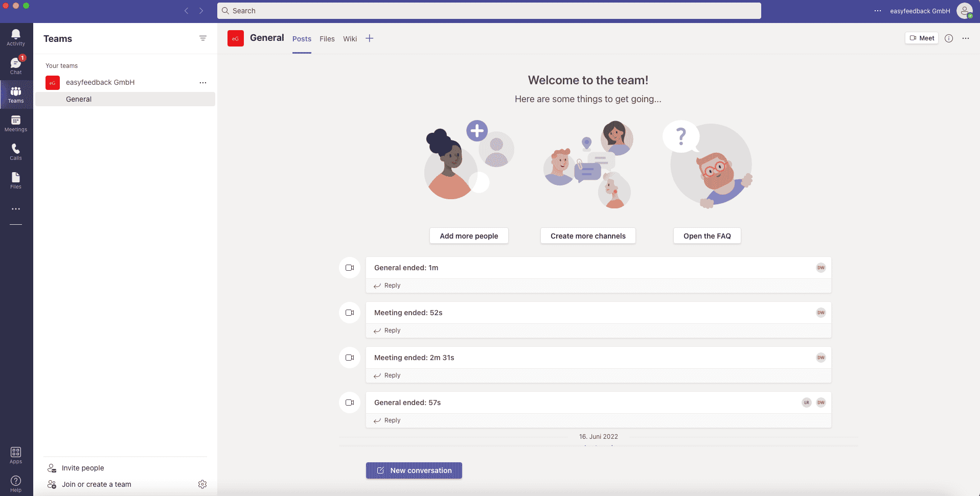Open the Apps section

click(16, 455)
